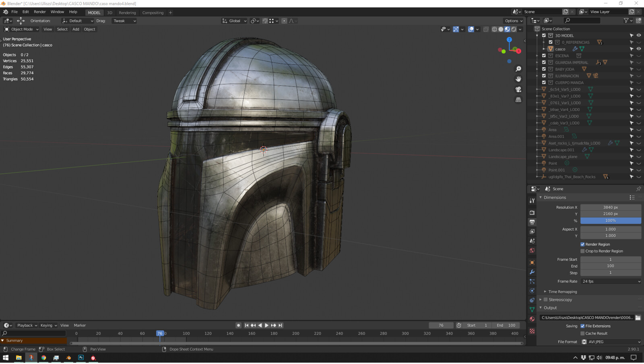Hide the 3D MODEL collection eye icon
644x364 pixels.
(638, 35)
